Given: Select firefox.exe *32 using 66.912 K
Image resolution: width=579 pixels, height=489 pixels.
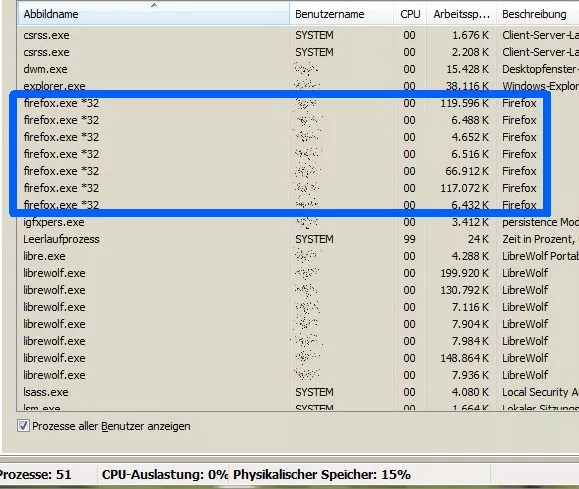Looking at the screenshot, I should pyautogui.click(x=298, y=171).
